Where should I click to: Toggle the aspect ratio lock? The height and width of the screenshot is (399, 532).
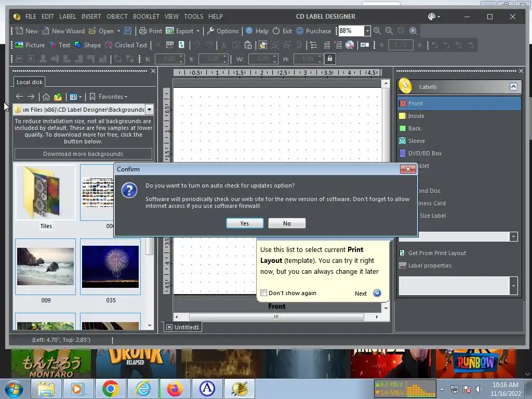coord(330,59)
